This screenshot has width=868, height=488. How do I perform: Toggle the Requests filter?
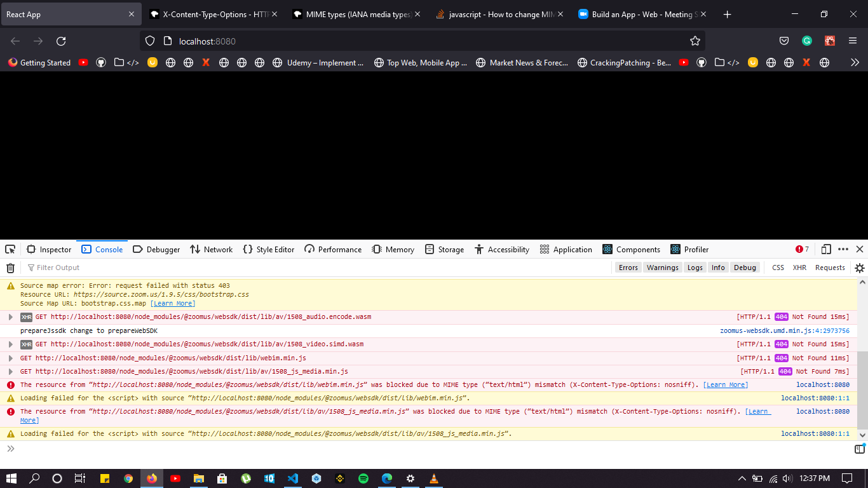(830, 268)
